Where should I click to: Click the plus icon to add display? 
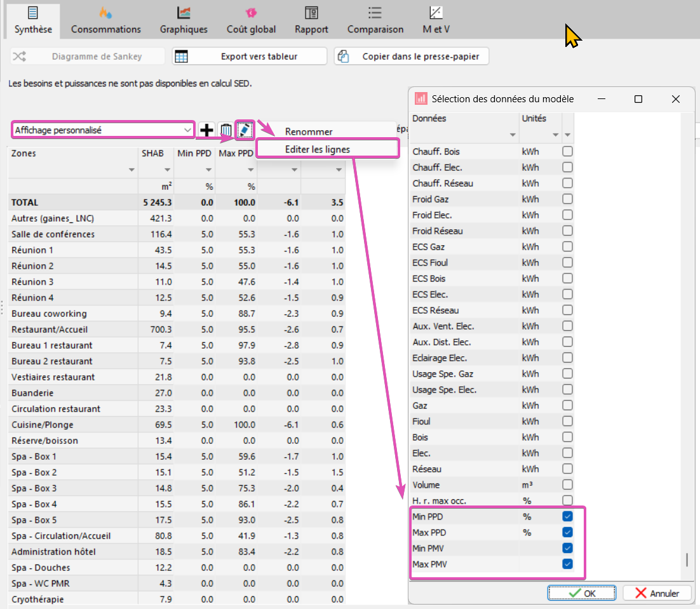pos(206,130)
